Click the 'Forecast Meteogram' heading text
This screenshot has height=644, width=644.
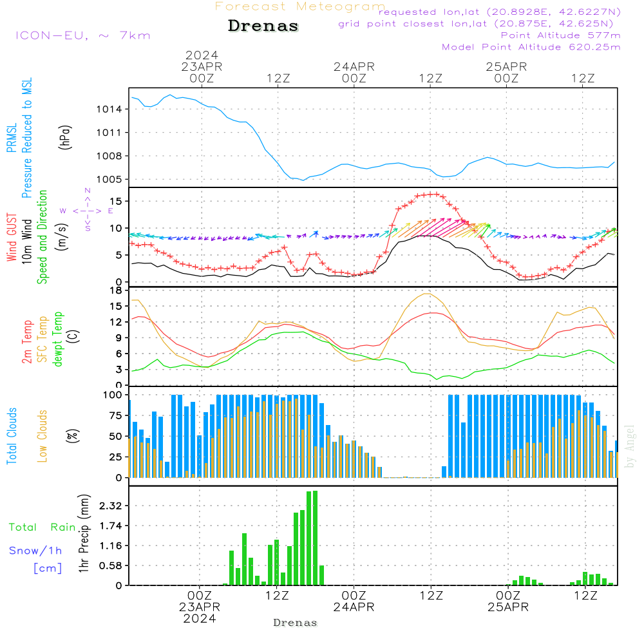pos(300,6)
